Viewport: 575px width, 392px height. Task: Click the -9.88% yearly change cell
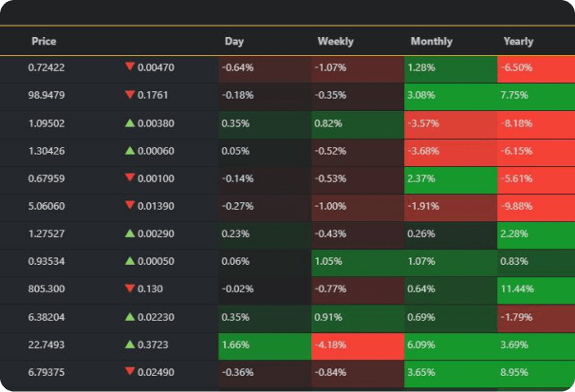(536, 208)
